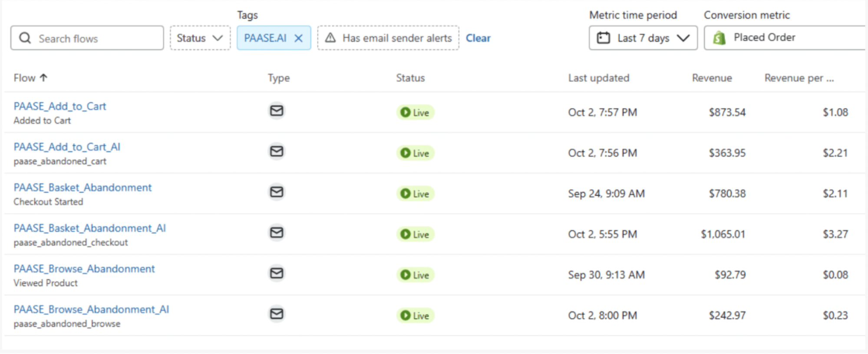
Task: Click the email icon beside PAASE_Basket_Abandonment
Action: pyautogui.click(x=277, y=192)
